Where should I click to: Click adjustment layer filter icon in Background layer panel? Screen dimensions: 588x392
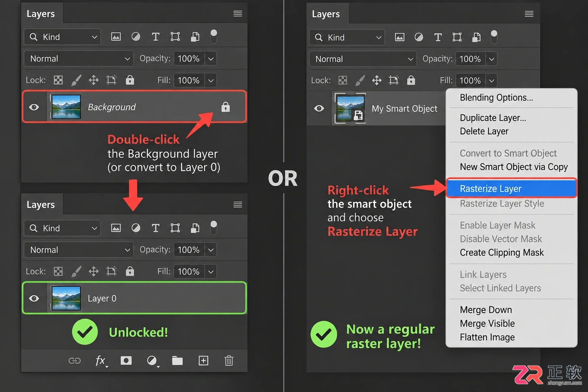click(x=136, y=37)
